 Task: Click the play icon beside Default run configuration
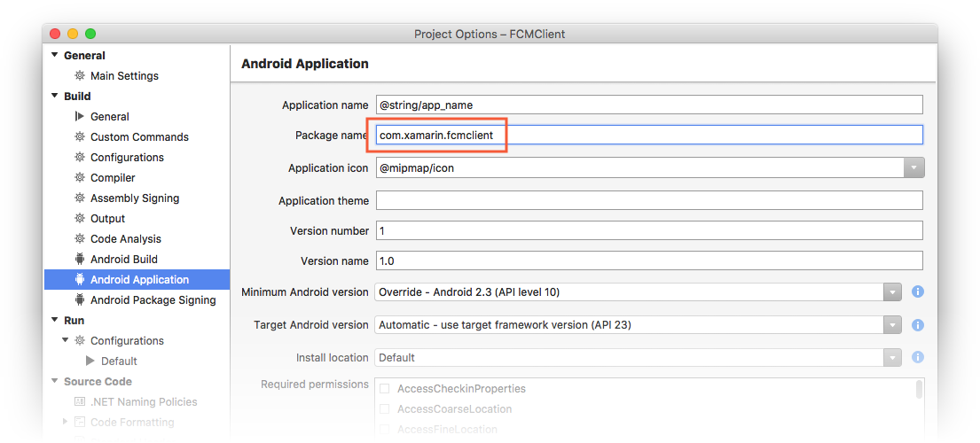click(x=90, y=361)
